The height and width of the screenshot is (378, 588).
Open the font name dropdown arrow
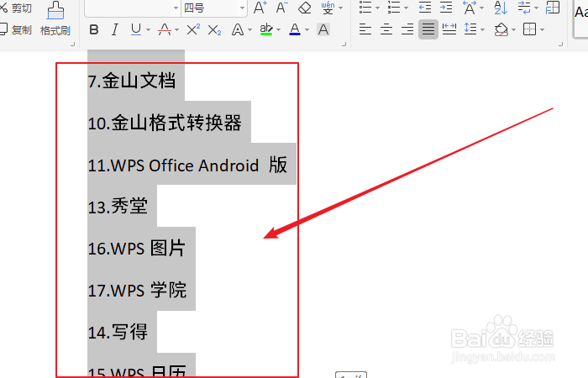(176, 8)
